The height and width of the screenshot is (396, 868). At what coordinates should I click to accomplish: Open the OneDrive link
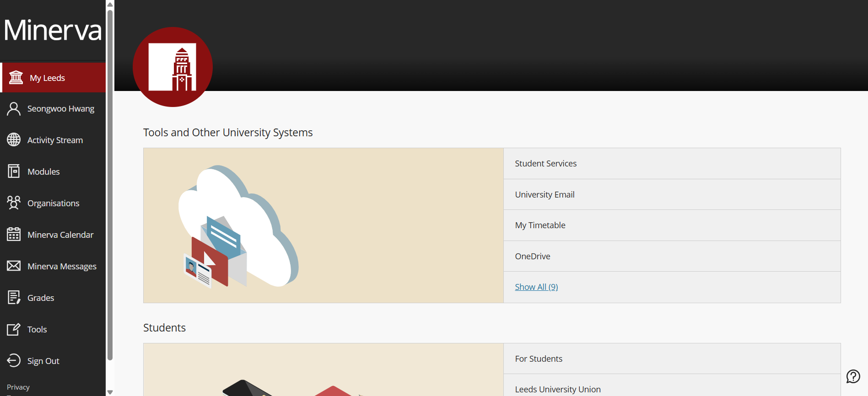(x=672, y=256)
